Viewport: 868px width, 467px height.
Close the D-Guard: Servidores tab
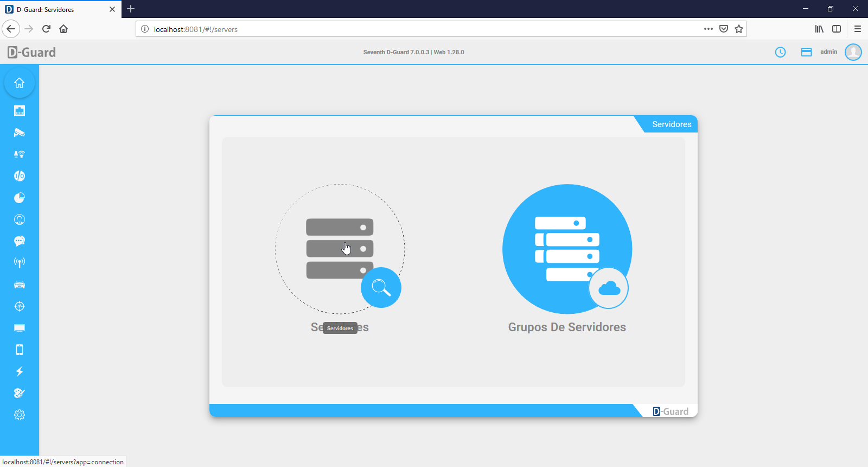coord(112,9)
